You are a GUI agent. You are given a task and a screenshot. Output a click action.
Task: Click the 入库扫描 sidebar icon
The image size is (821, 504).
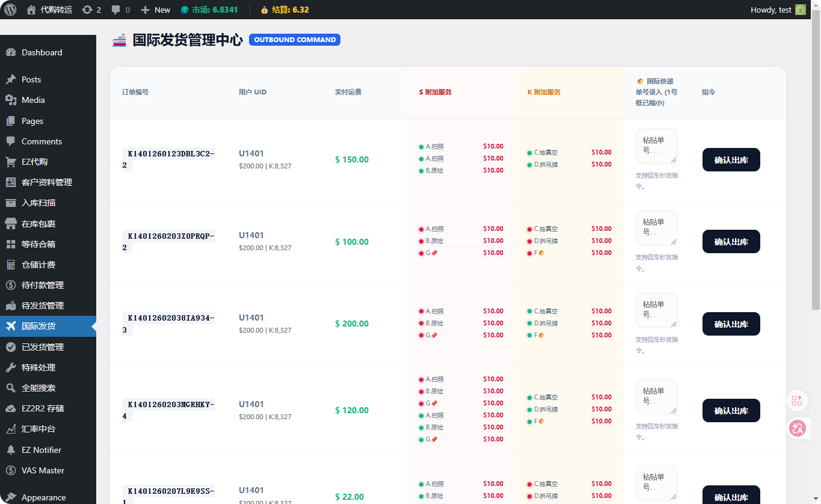pos(11,203)
